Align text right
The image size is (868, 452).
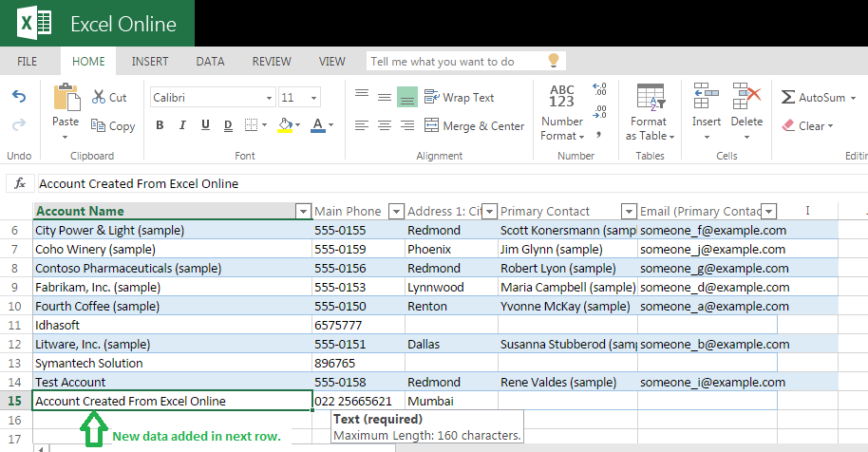406,125
